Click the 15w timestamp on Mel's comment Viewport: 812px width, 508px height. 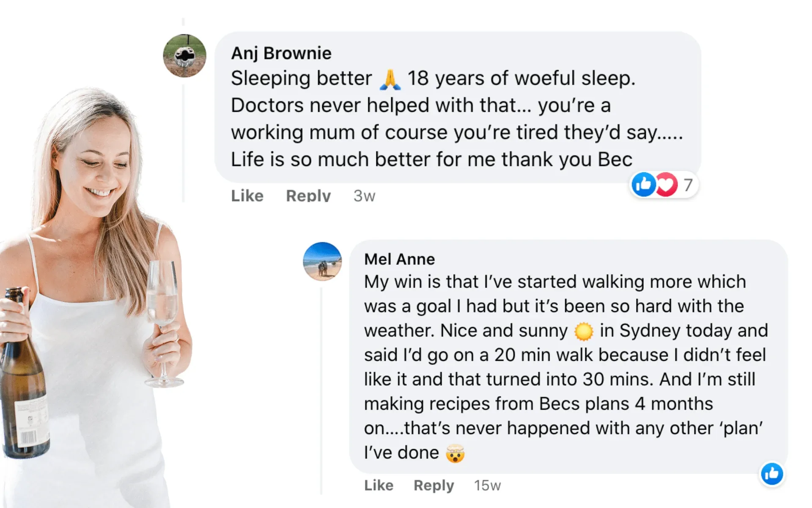(x=487, y=485)
